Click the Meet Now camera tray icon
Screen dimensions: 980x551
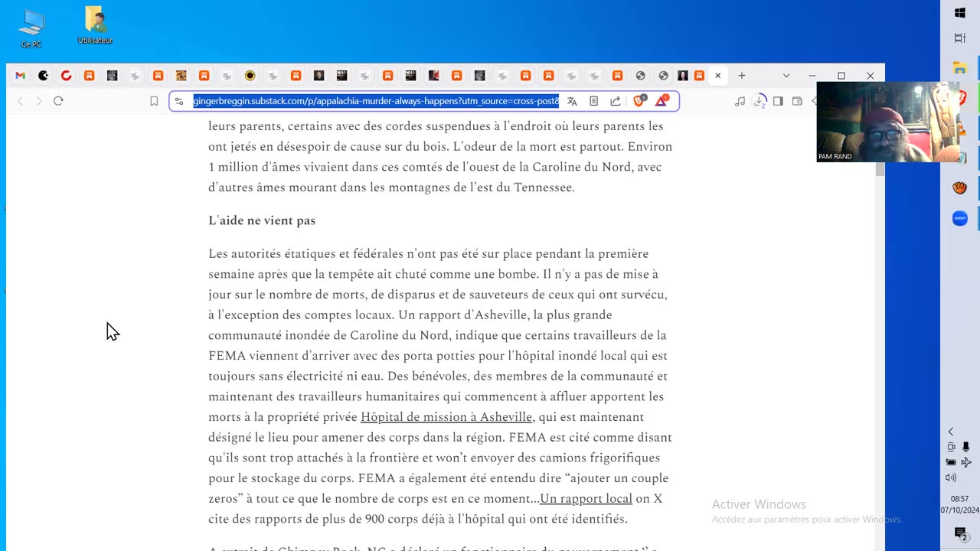(x=952, y=447)
